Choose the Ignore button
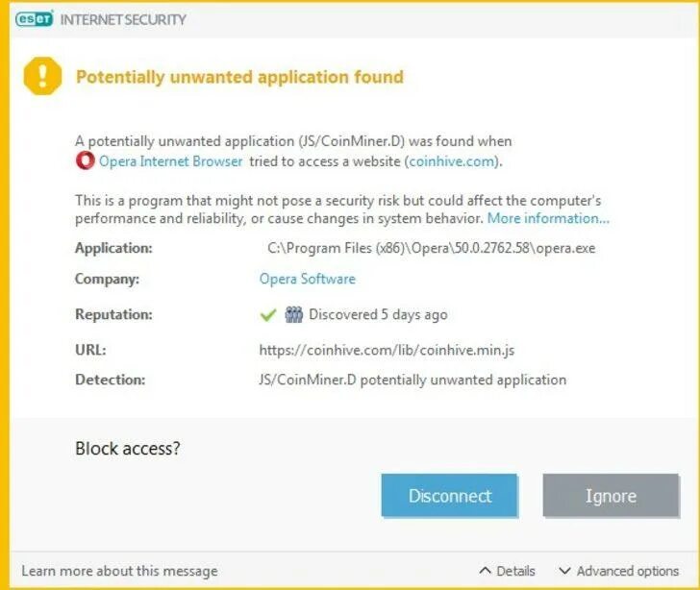The height and width of the screenshot is (590, 700). click(x=611, y=496)
